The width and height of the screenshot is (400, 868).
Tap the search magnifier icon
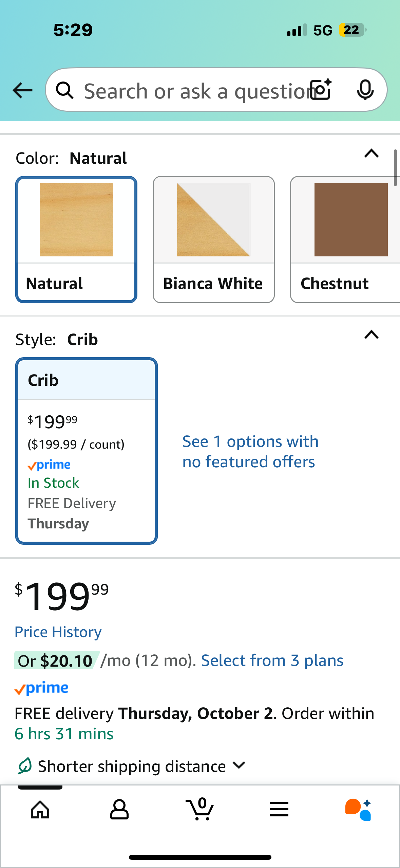64,90
